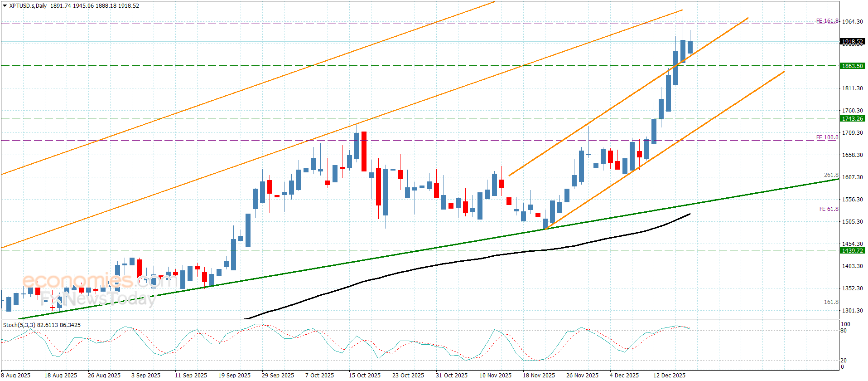Select the green 1439.72 level label
Image resolution: width=868 pixels, height=381 pixels.
[852, 251]
